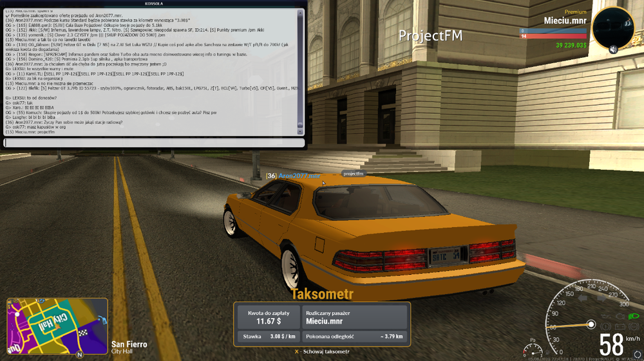The height and width of the screenshot is (361, 644).
Task: Click the 'Kwota do zapłaty' 11.67 $ box
Action: [269, 317]
